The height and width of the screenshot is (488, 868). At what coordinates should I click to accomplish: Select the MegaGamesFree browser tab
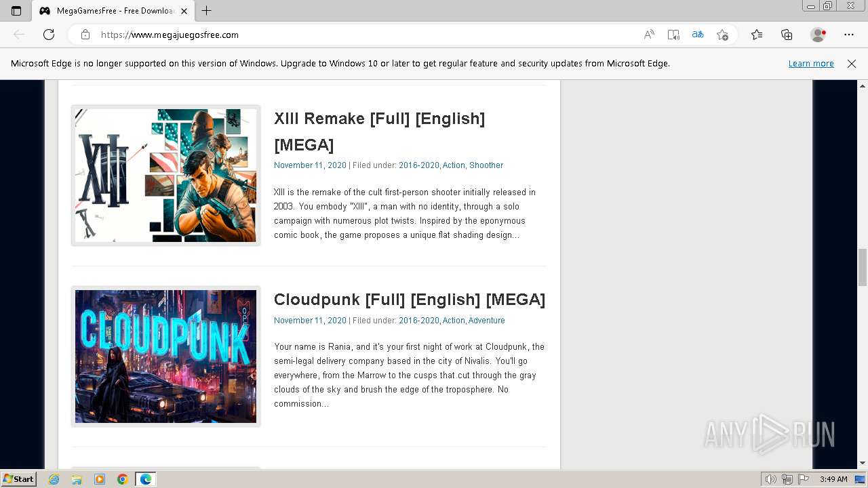pos(113,11)
